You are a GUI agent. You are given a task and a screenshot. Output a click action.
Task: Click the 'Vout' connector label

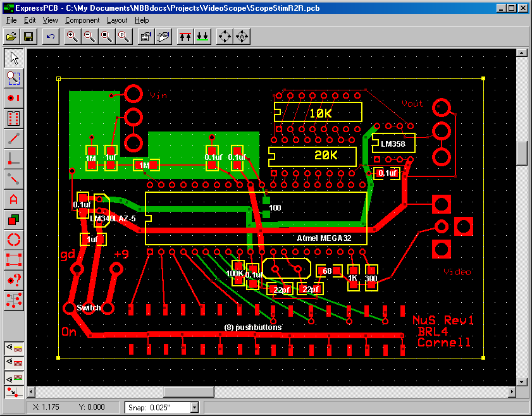pyautogui.click(x=412, y=104)
